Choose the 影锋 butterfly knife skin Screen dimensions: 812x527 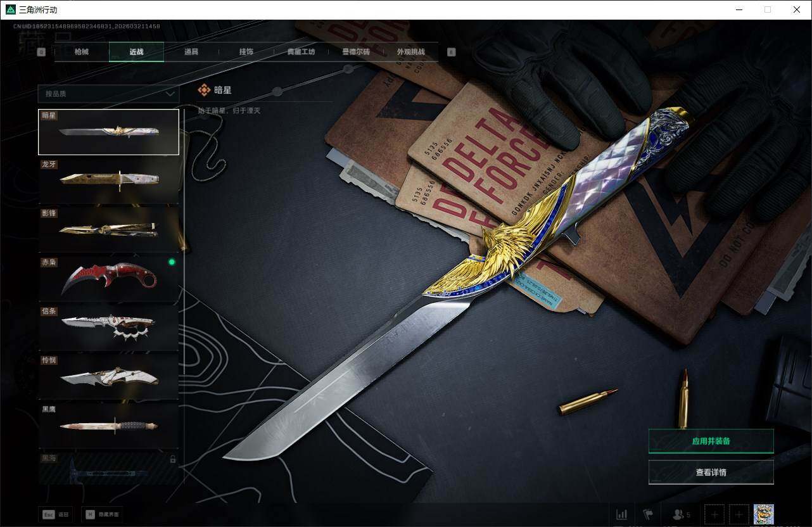pyautogui.click(x=108, y=229)
